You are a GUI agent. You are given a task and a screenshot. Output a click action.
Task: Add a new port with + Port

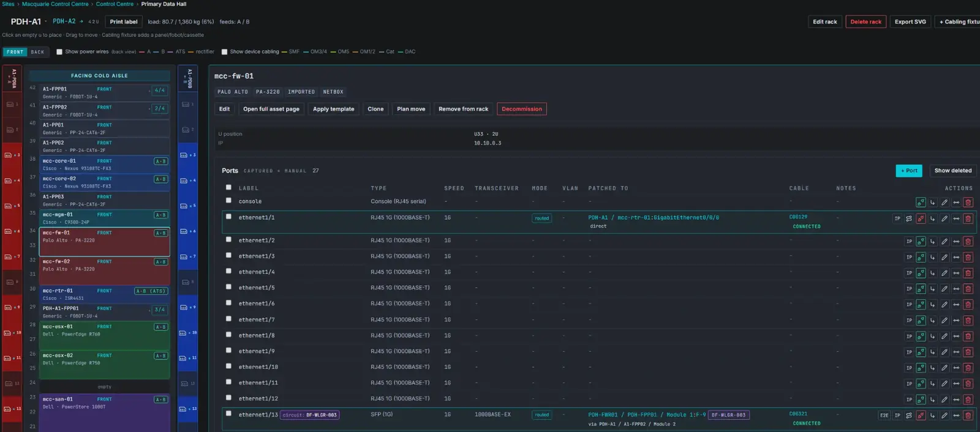909,171
